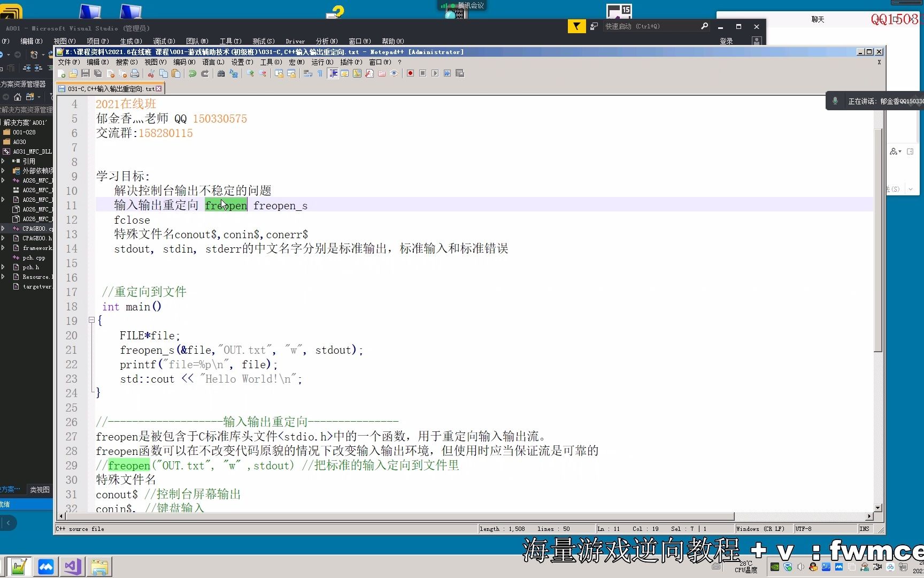The image size is (924, 578).
Task: Select the 001-028 folder in Solution Explorer
Action: 24,132
